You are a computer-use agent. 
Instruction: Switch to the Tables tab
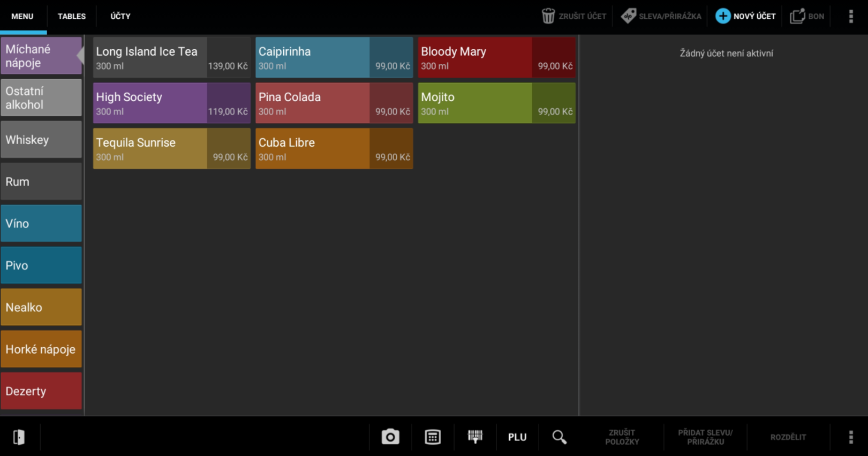(72, 17)
